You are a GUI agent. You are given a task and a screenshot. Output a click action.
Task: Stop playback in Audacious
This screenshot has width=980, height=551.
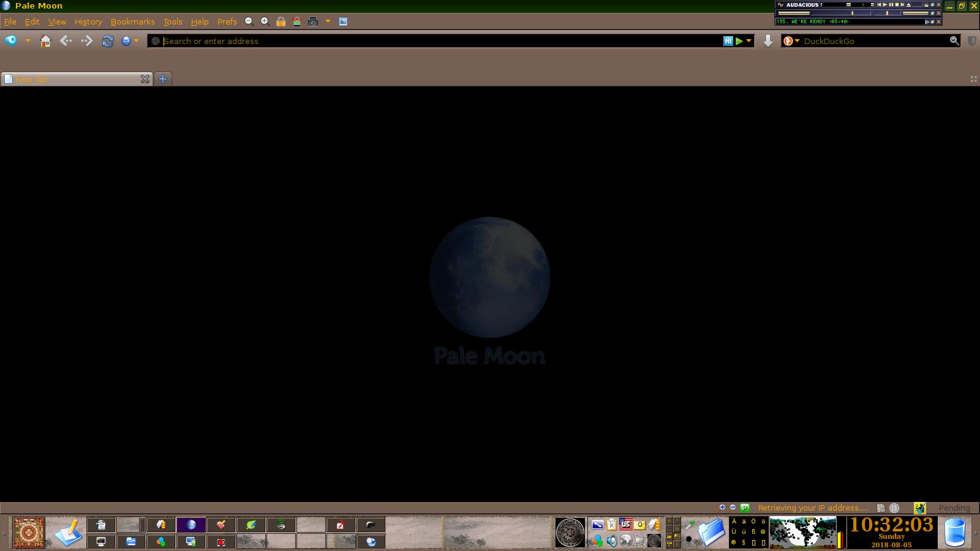tap(897, 5)
